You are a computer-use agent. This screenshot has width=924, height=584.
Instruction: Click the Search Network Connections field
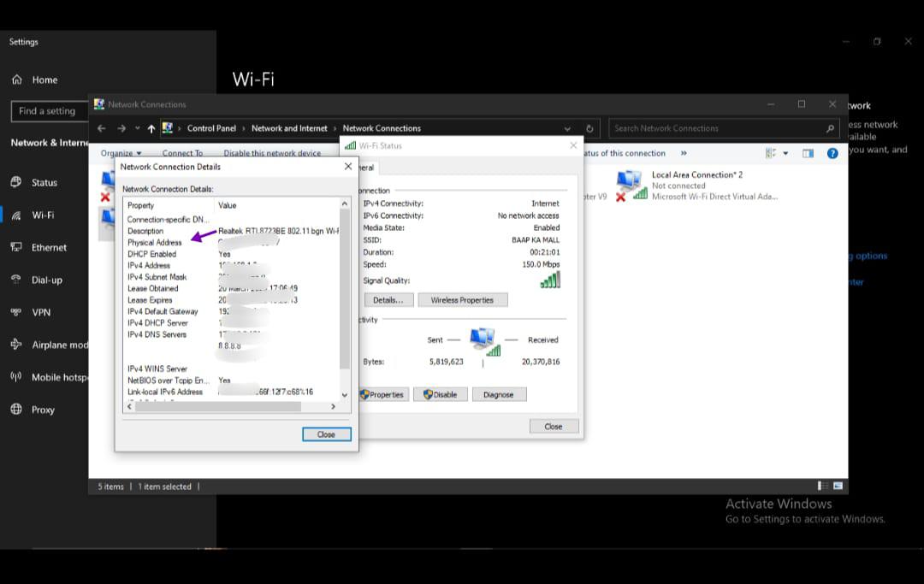[x=717, y=128]
